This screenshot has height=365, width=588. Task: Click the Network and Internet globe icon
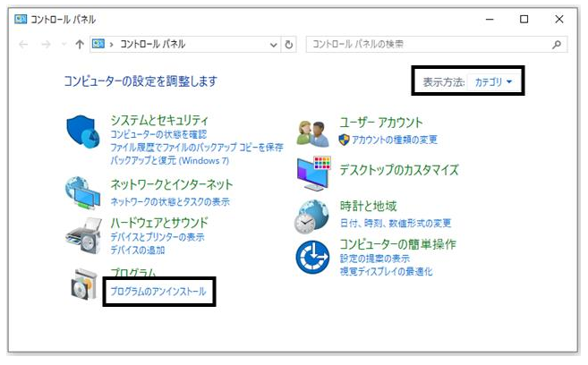[x=83, y=192]
